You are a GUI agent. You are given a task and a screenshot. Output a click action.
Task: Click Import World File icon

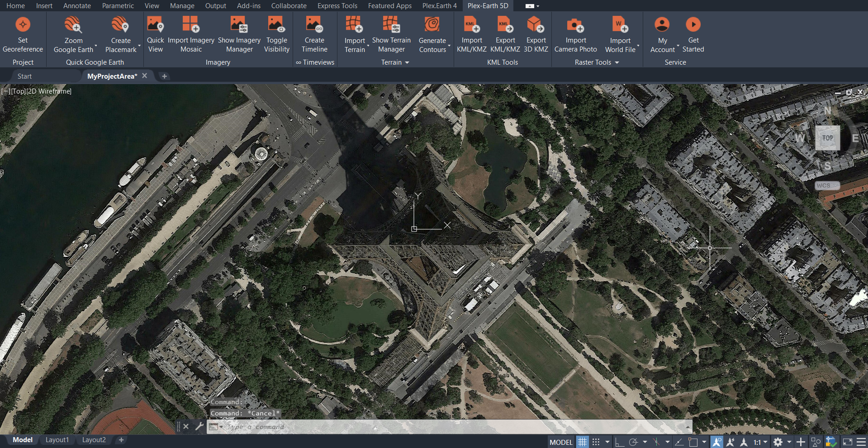click(620, 24)
